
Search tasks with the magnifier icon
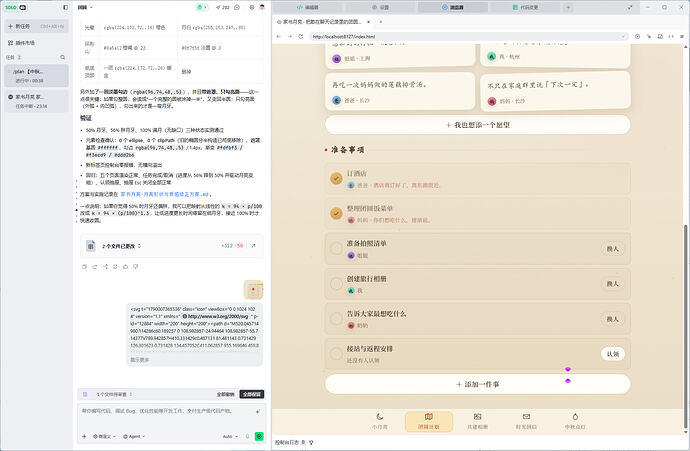pos(62,57)
